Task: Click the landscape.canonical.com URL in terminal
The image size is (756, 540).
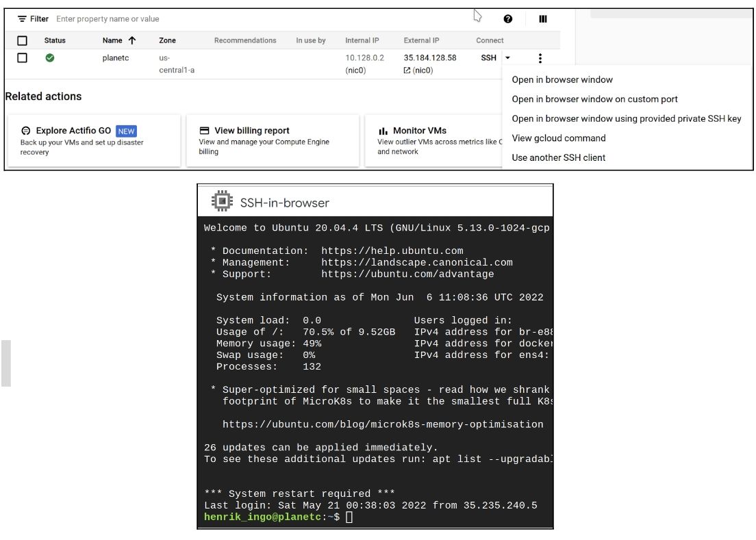Action: point(416,263)
